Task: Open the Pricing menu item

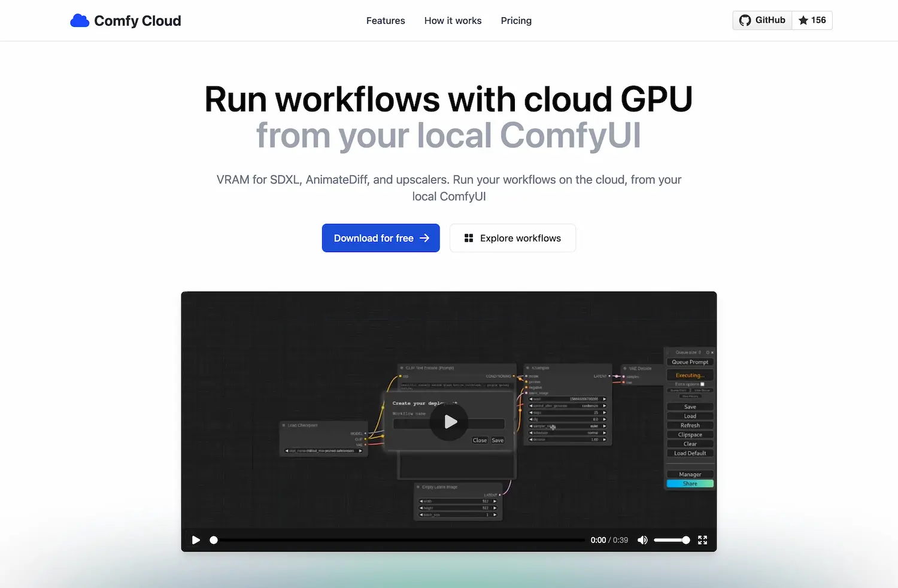Action: 516,20
